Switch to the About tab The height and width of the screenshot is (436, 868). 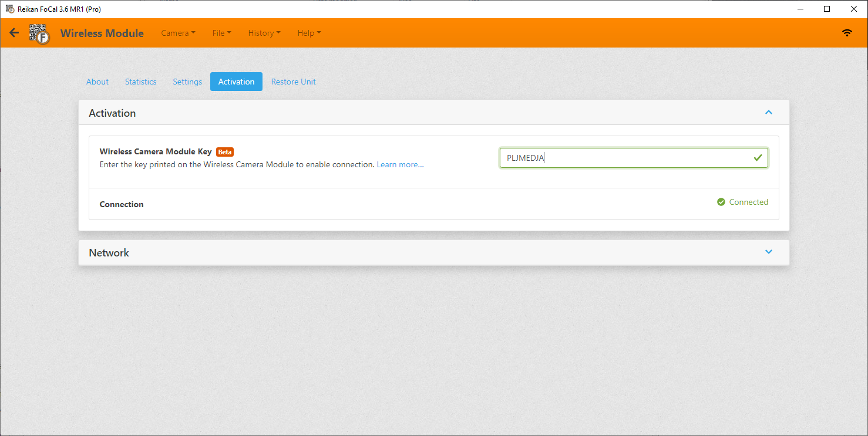tap(97, 82)
